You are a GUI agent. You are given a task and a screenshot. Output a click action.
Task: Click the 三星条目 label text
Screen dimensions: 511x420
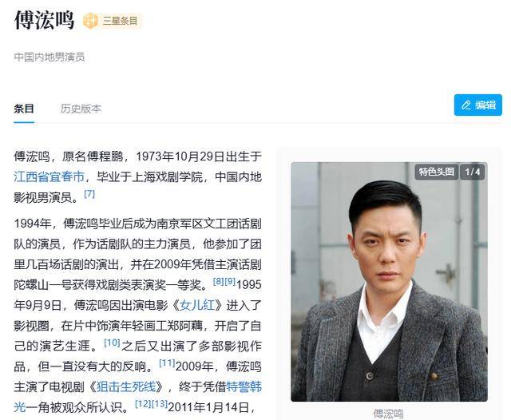tap(121, 21)
